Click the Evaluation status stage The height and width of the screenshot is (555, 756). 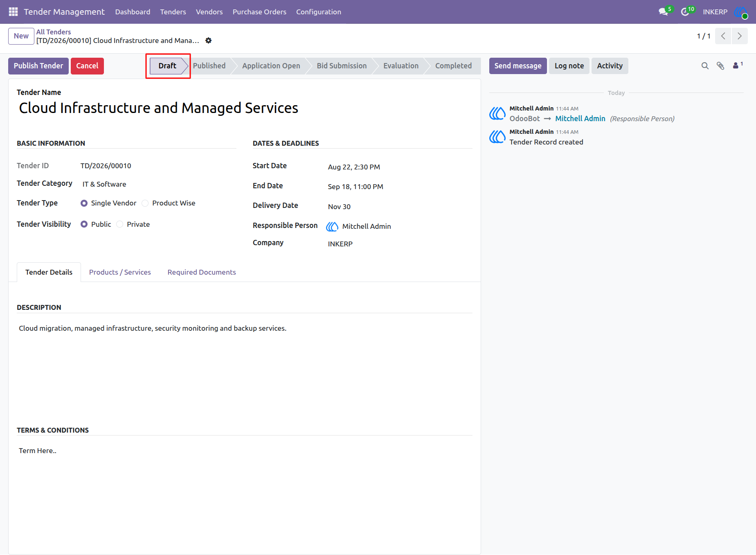(401, 66)
